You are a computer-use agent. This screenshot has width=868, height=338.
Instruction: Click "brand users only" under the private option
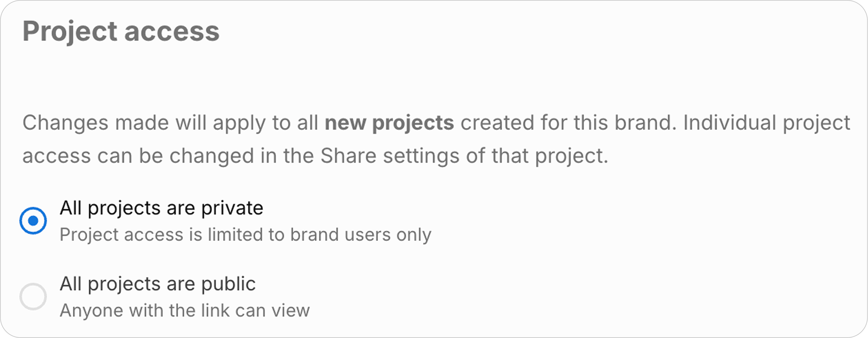pyautogui.click(x=361, y=234)
